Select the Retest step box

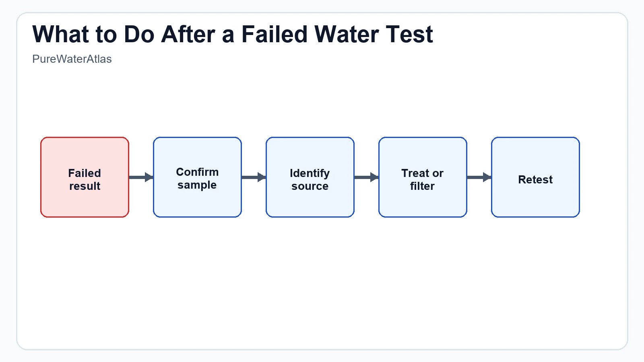(x=535, y=177)
